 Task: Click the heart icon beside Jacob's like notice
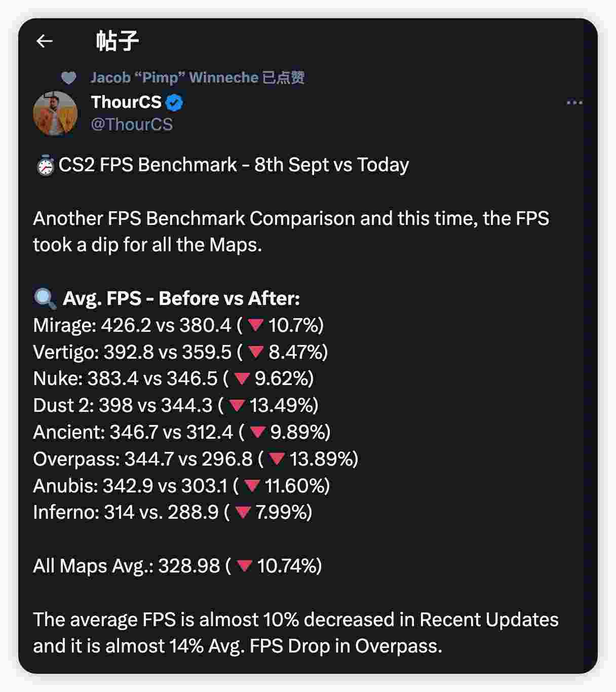68,78
